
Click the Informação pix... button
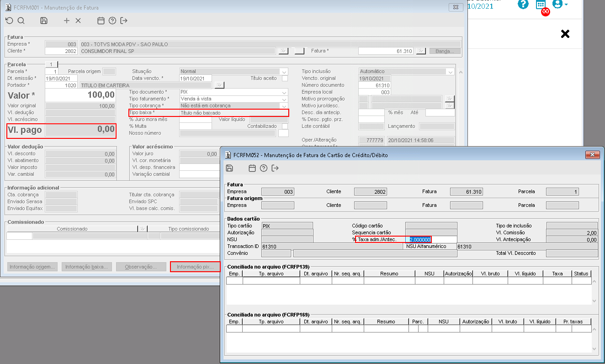[x=195, y=267]
